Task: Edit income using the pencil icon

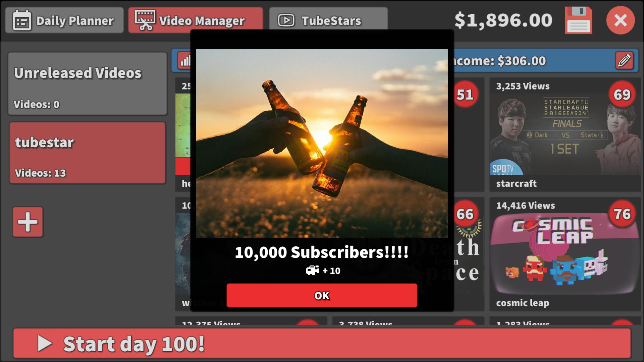Action: pos(625,61)
